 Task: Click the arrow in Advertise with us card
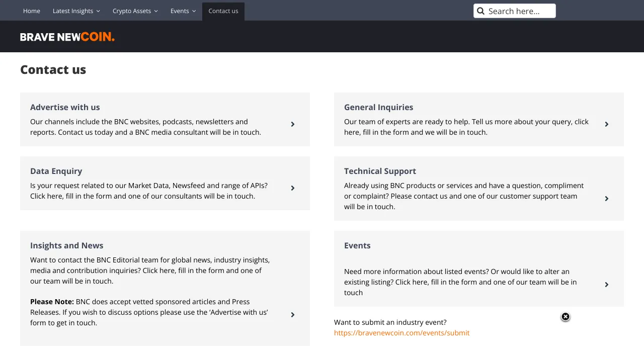point(292,124)
